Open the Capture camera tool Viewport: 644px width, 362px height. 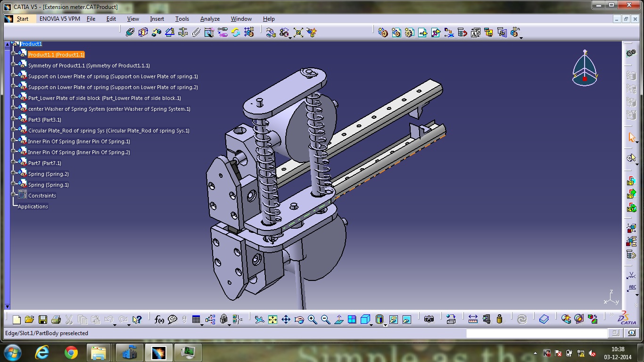pyautogui.click(x=429, y=319)
